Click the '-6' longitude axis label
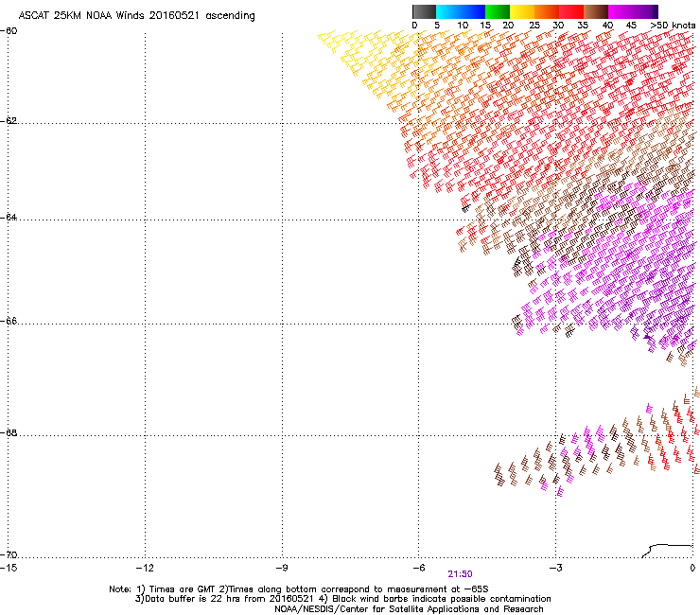Viewport: 700px width, 615px height. tap(418, 568)
